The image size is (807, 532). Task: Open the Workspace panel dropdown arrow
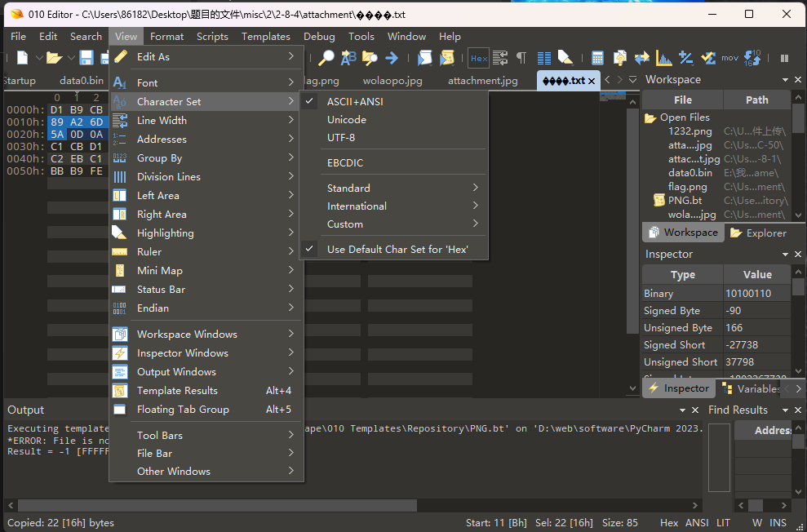(786, 80)
